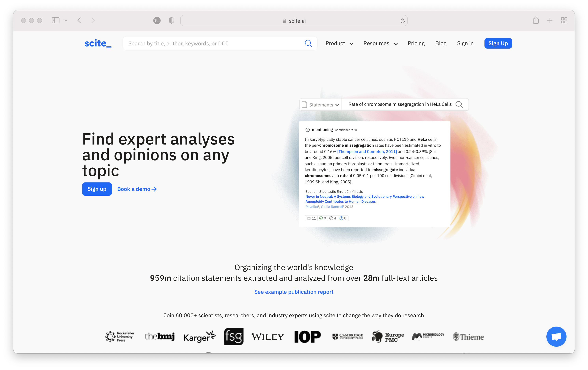Click the mentioning classification icon
The height and width of the screenshot is (370, 588).
[x=307, y=130]
